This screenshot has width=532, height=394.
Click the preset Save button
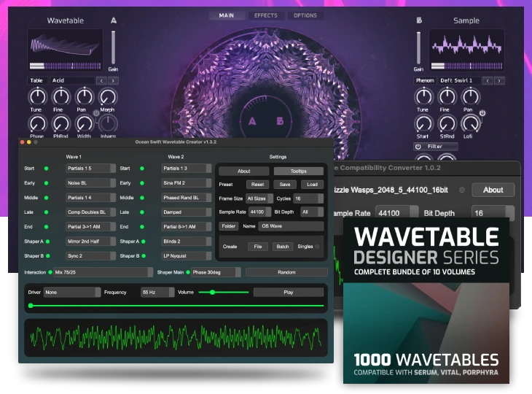coord(285,185)
